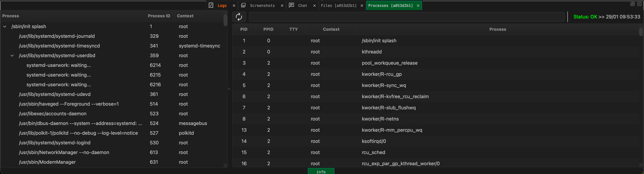644x174 pixels.
Task: Click the process filter input field
Action: click(406, 17)
